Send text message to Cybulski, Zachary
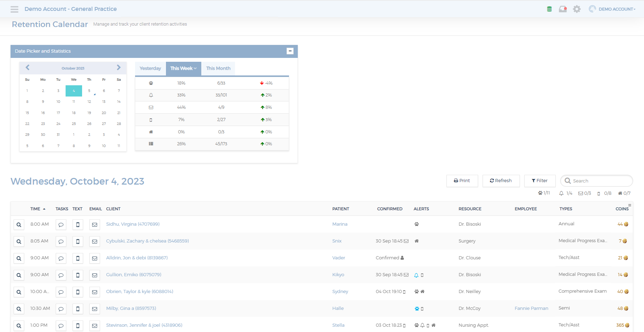 point(78,241)
